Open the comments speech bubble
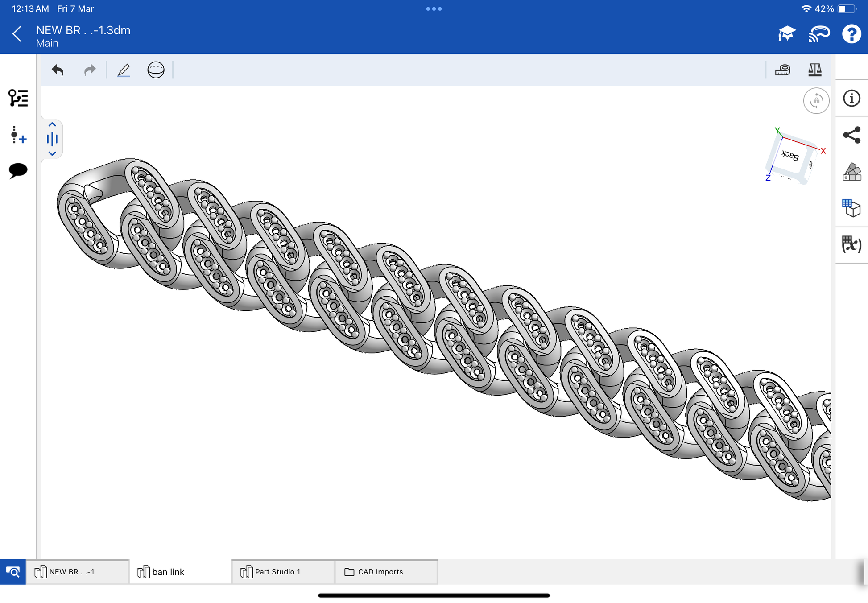This screenshot has width=868, height=603. tap(18, 170)
